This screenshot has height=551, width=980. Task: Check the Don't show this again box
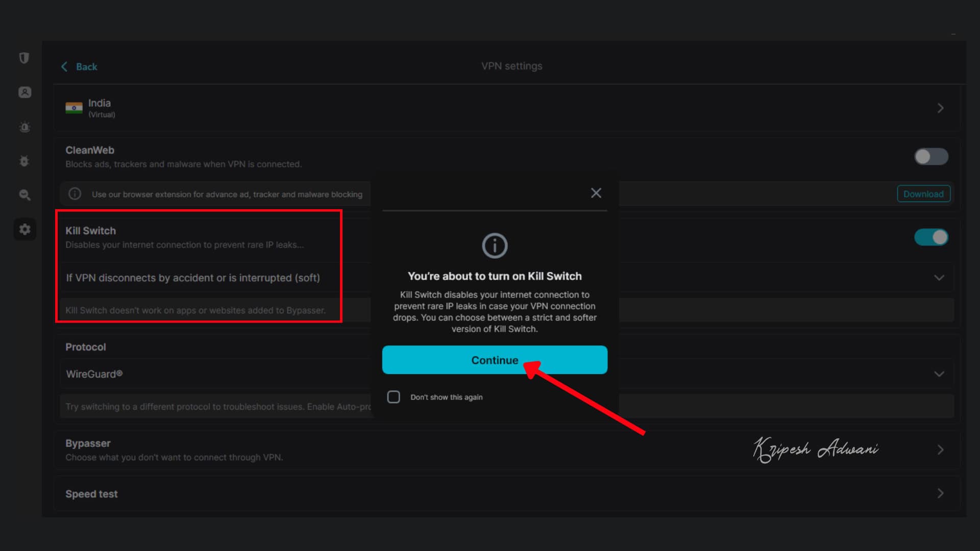(394, 397)
